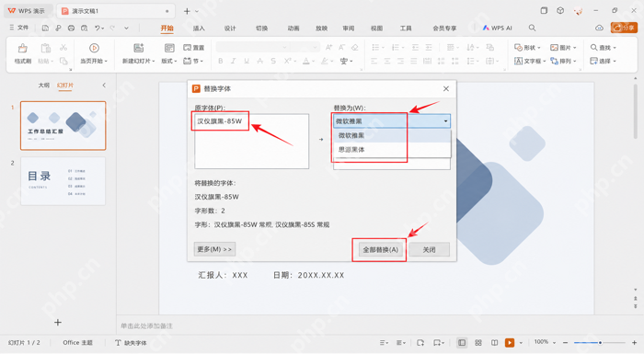
Task: Click the zoom in plus icon
Action: [634, 342]
